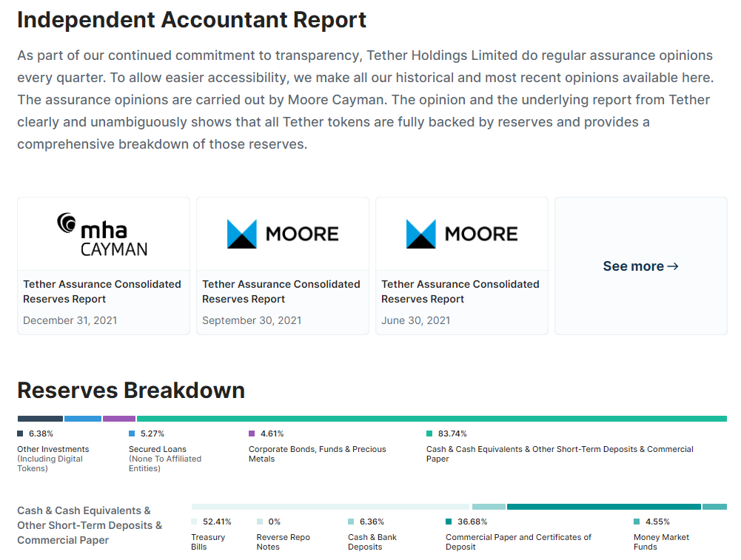The width and height of the screenshot is (741, 560).
Task: Click the purple Corporate Bonds bar segment
Action: [x=119, y=419]
